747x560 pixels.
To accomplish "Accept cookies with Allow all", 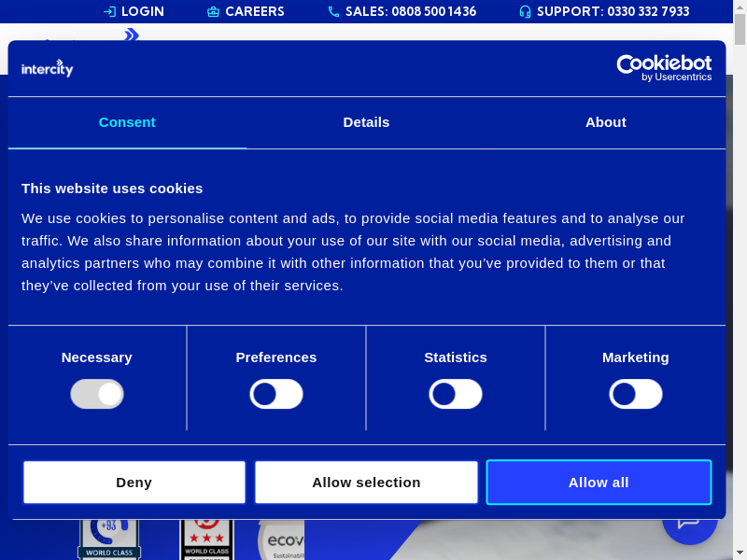I will [x=599, y=483].
